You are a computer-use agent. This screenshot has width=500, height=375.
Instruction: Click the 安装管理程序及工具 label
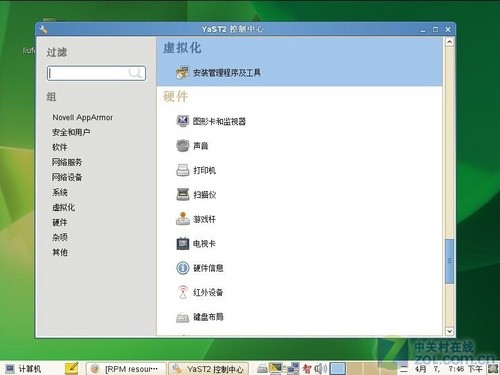227,73
